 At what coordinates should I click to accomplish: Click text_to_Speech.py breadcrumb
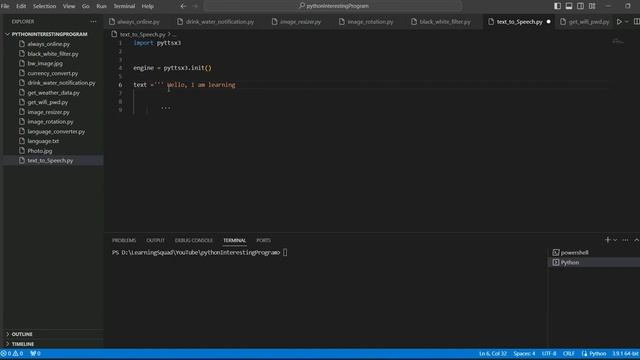coord(142,35)
